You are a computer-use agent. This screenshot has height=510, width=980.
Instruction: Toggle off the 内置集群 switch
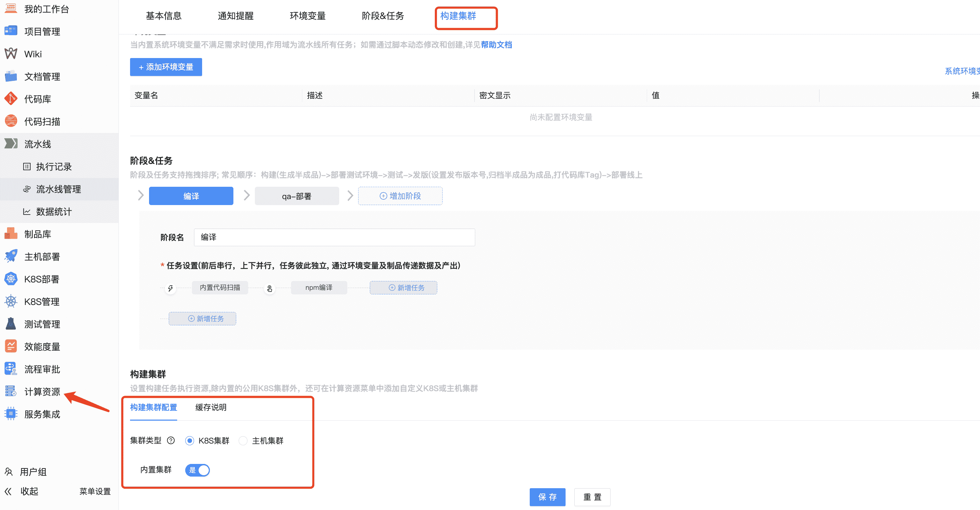(x=198, y=470)
